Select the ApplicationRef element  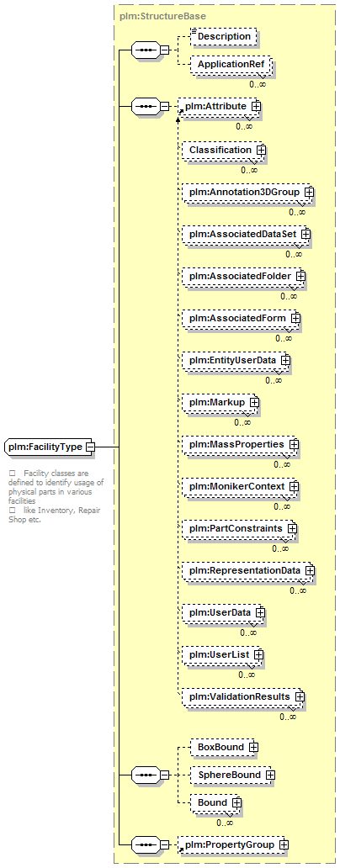(x=231, y=64)
